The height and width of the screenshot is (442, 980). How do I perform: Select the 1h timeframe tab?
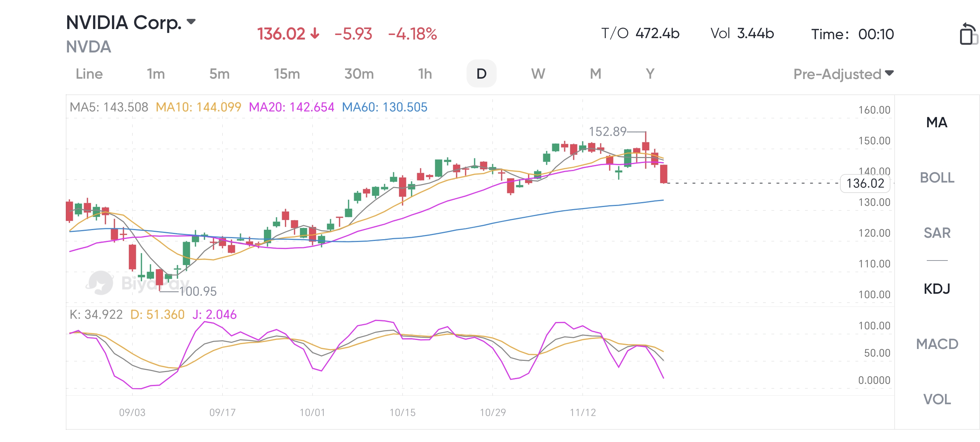425,74
